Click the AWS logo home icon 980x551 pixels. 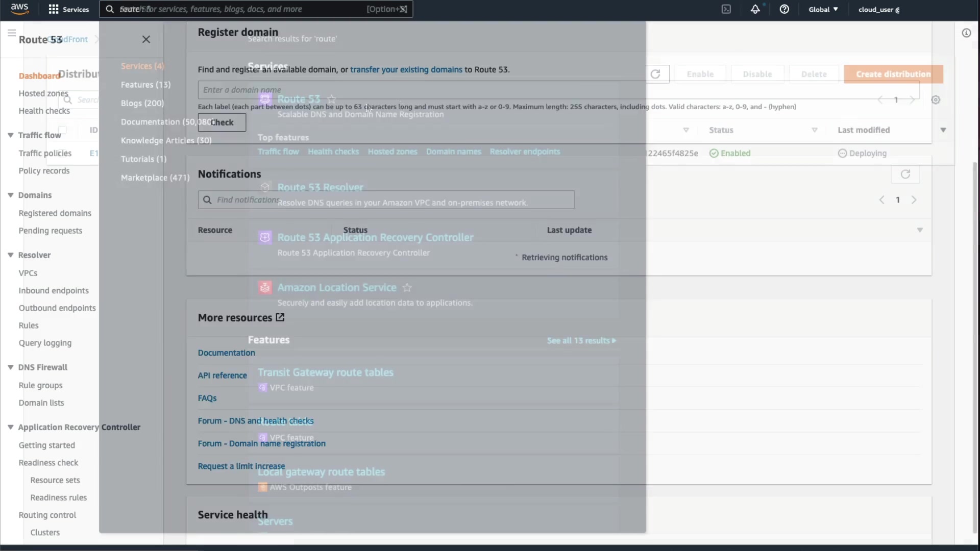pos(19,9)
